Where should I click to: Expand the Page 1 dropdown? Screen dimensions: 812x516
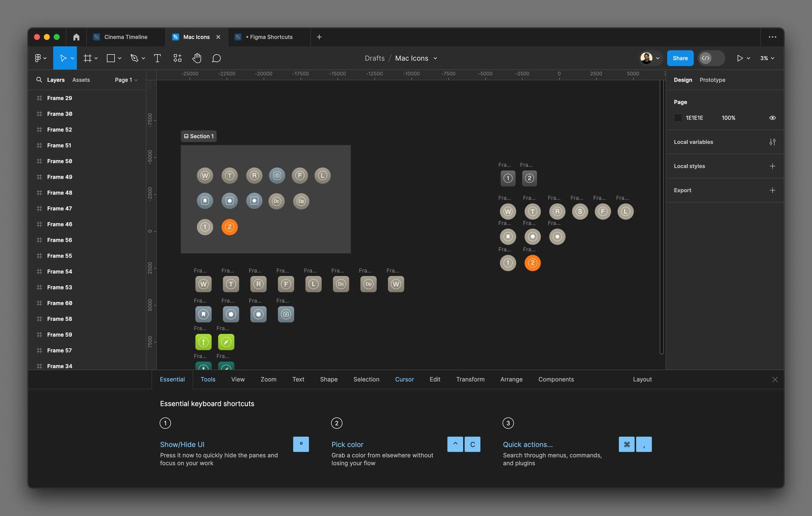(126, 80)
